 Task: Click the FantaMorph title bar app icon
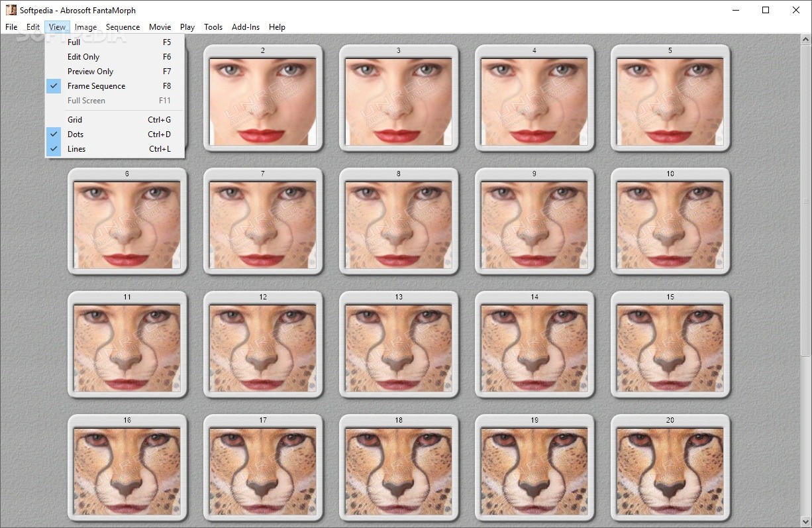11,10
